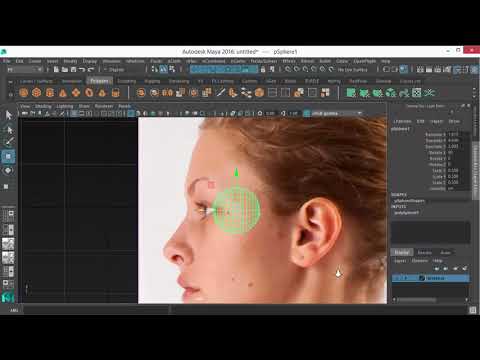Screen dimensions: 480x360
Task: Activate the Rotate tool in toolbox
Action: pyautogui.click(x=8, y=171)
